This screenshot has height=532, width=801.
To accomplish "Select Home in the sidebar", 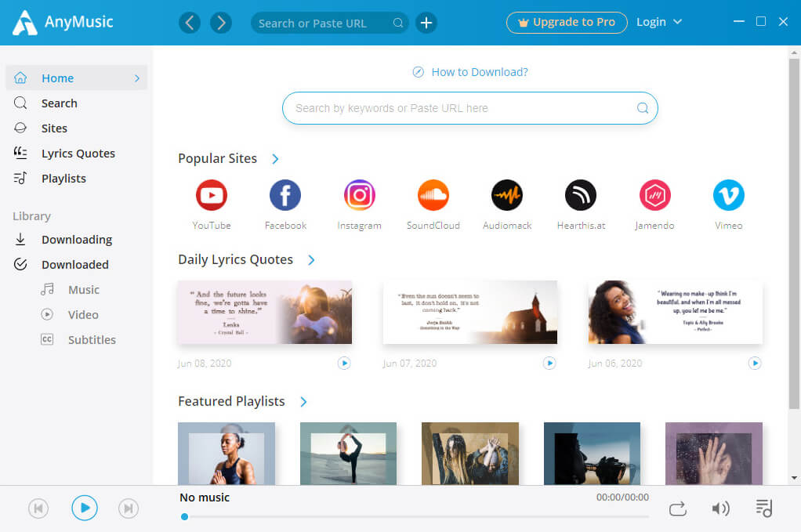I will point(77,78).
